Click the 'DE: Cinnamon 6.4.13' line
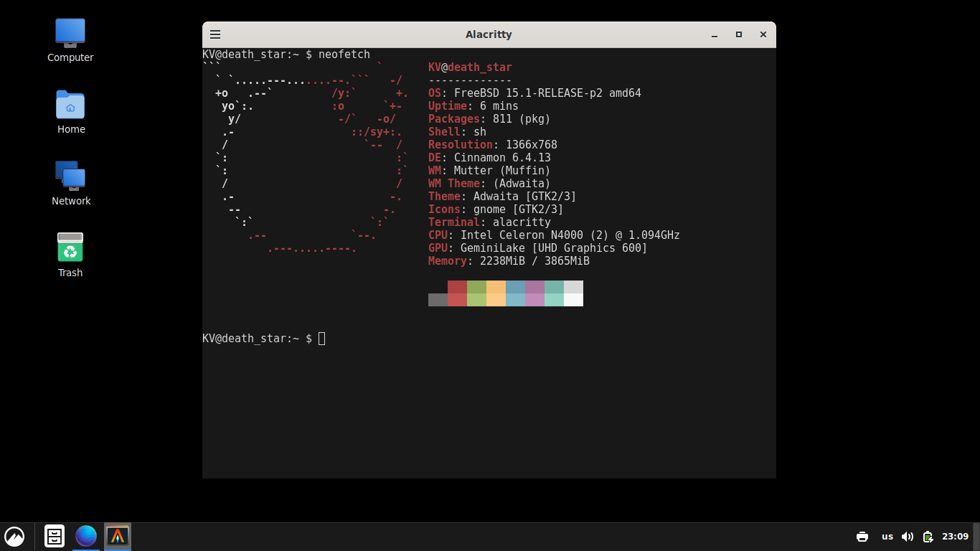The width and height of the screenshot is (980, 551). [489, 158]
